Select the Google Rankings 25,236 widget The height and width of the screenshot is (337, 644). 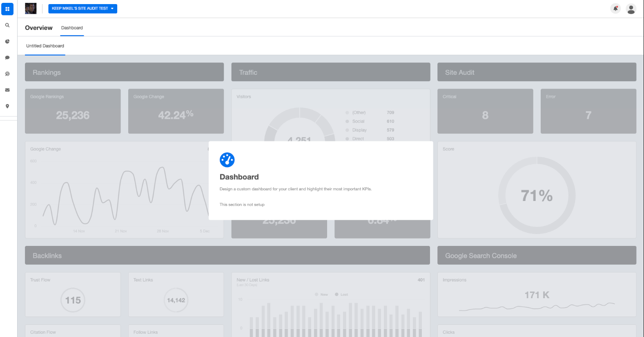coord(73,111)
